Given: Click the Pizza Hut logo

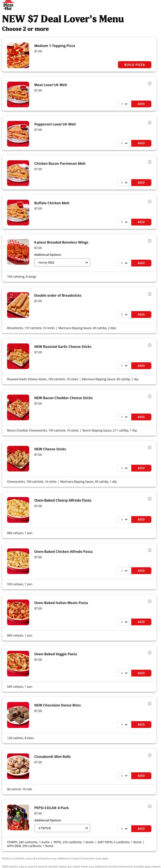Looking at the screenshot, I should tap(8, 6).
